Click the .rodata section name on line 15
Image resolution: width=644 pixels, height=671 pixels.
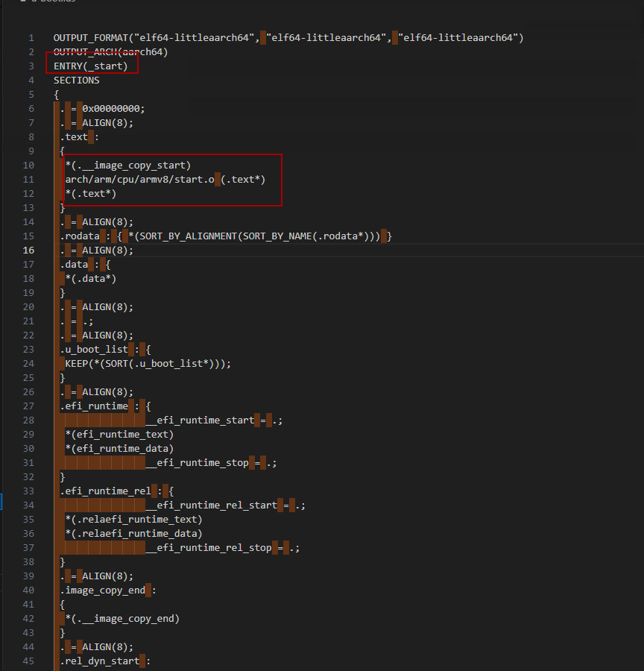click(x=80, y=236)
